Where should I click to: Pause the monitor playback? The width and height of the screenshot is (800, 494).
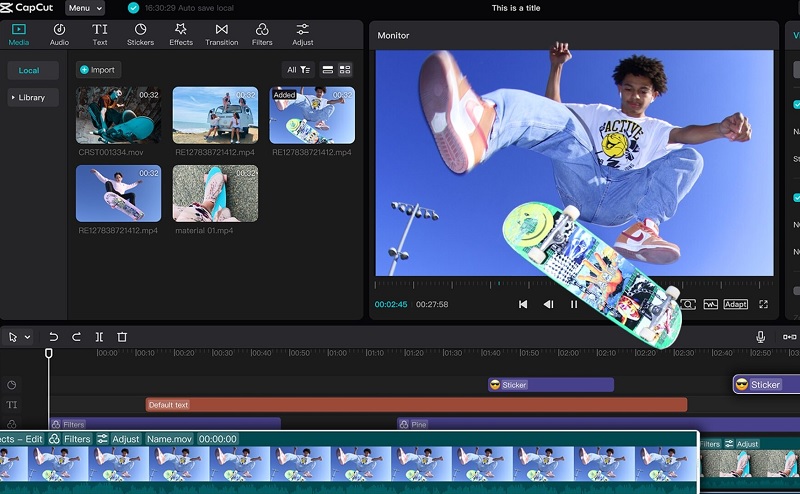(574, 304)
